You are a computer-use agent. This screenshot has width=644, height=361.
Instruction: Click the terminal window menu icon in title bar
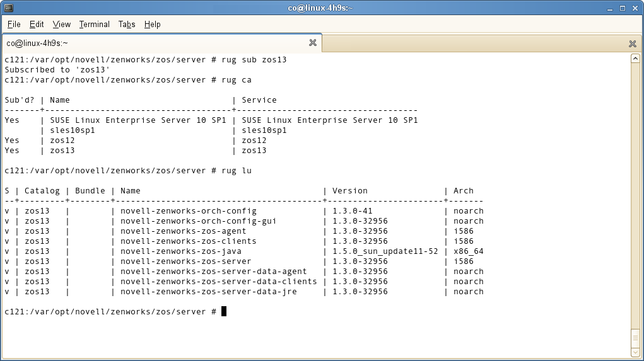point(8,8)
